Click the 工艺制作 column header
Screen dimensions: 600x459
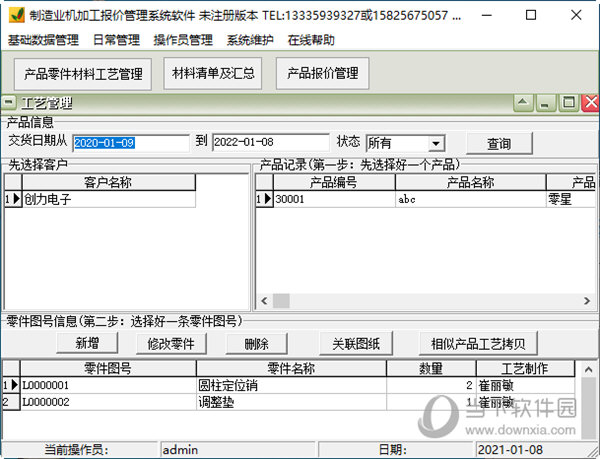525,368
